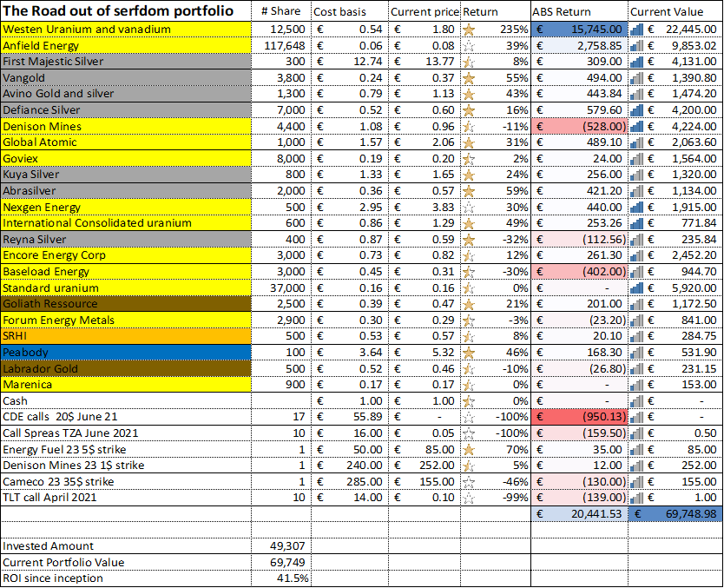Viewport: 724px width, 588px height.
Task: Select the (528.00) Denison Mines loss cell
Action: [579, 127]
